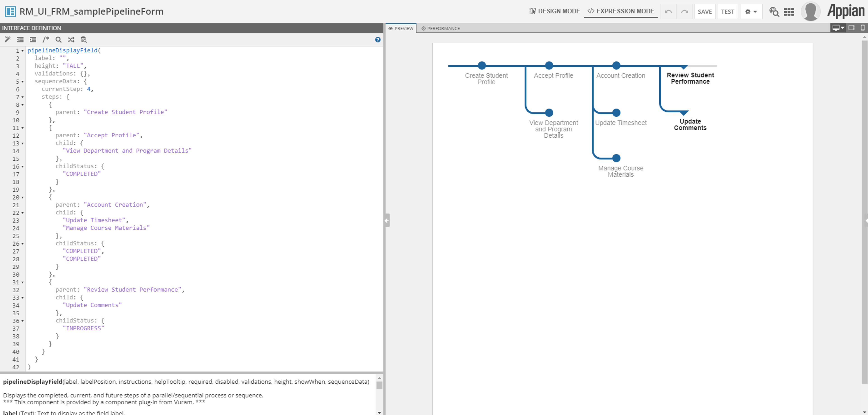Switch to Expression Mode
The width and height of the screenshot is (868, 415).
pos(621,11)
